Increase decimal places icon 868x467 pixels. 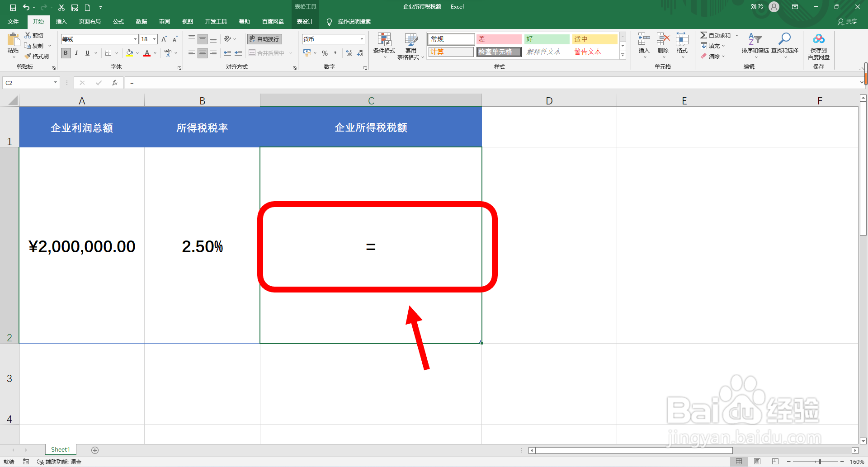(x=349, y=53)
